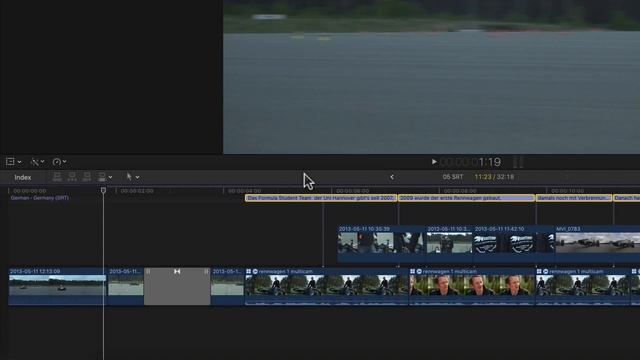Click the Overwrite clip edit icon
This screenshot has width=640, height=360.
click(102, 177)
